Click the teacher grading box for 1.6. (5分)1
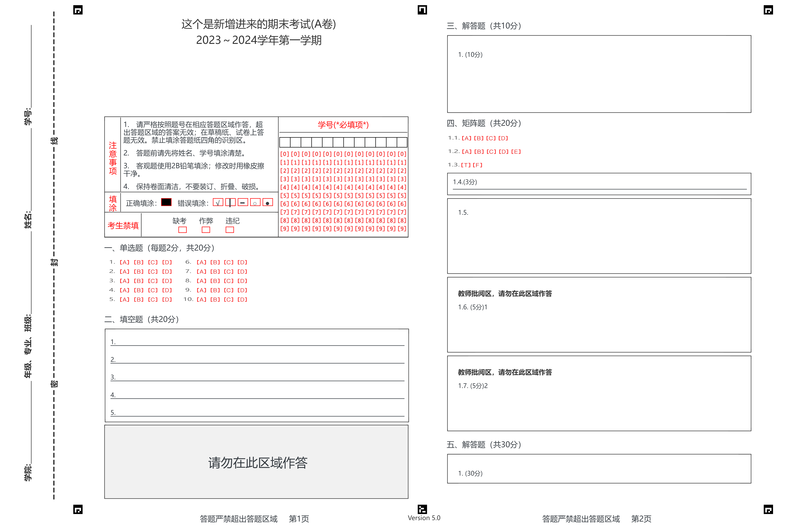 coord(599,315)
